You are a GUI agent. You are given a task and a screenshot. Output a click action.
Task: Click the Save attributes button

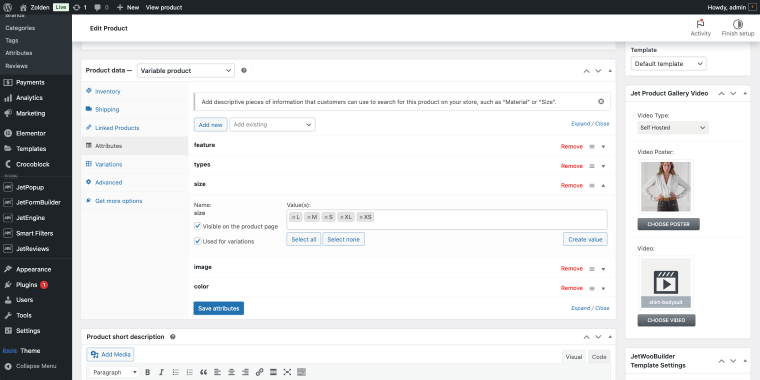coord(219,308)
